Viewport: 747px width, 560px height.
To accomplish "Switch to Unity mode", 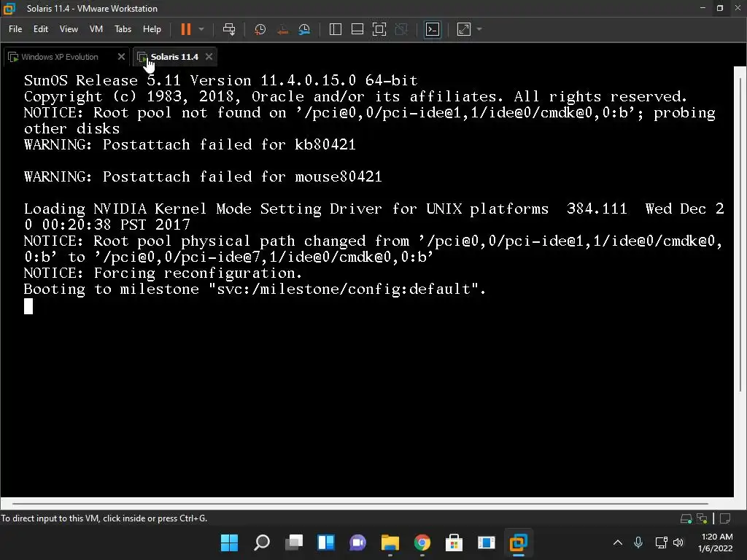I will pos(401,29).
